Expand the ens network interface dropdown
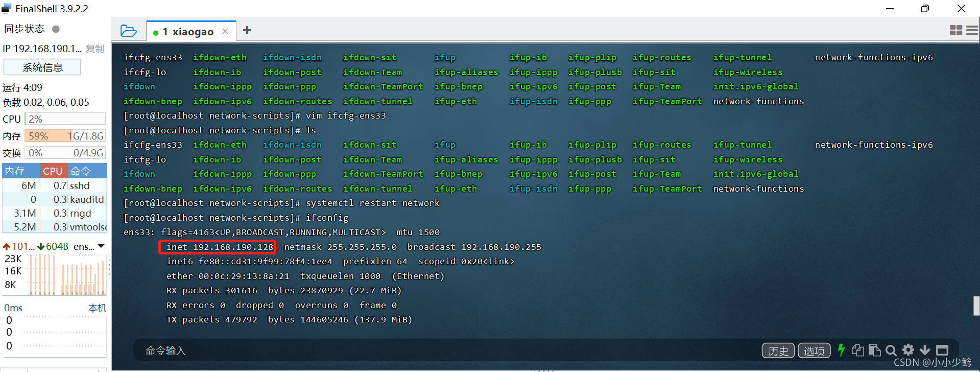Screen dimensions: 980x372 (x=101, y=246)
